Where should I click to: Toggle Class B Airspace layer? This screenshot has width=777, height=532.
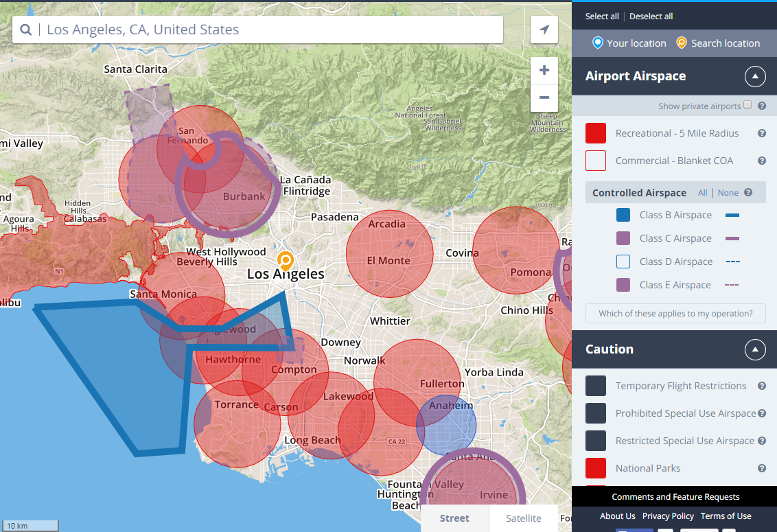(x=623, y=215)
